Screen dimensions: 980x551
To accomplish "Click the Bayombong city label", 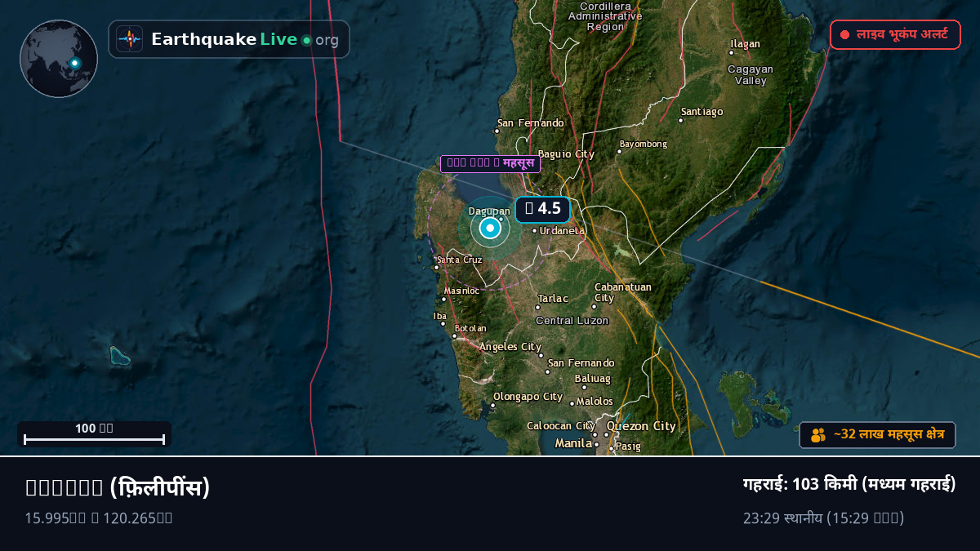I will [644, 144].
